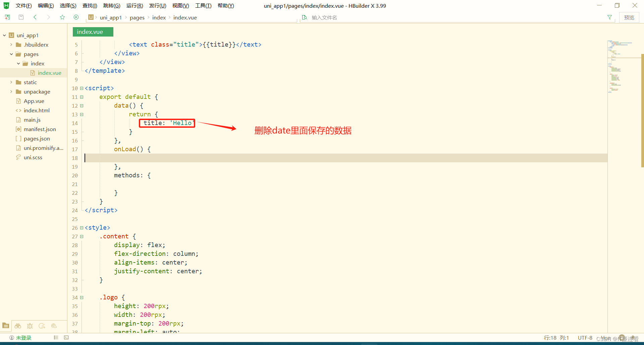Image resolution: width=644 pixels, height=345 pixels.
Task: Expand the unpackage folder
Action: pyautogui.click(x=11, y=92)
